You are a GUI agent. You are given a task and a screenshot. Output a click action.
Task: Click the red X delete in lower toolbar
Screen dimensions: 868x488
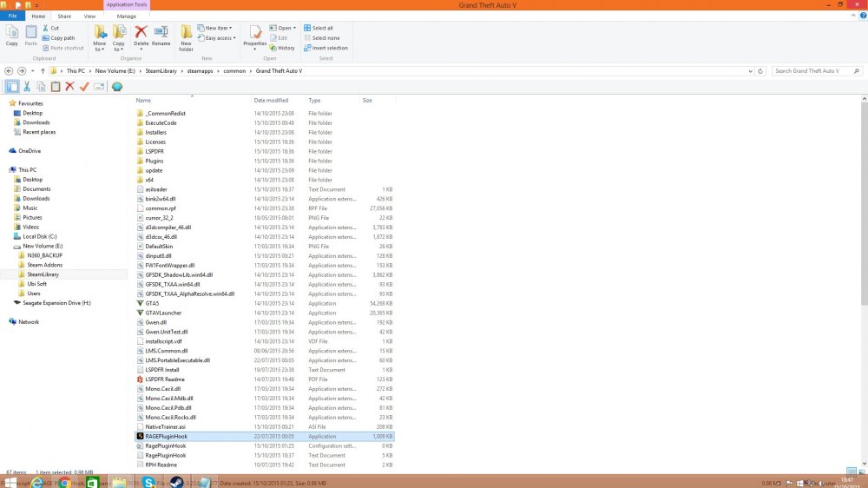[69, 87]
